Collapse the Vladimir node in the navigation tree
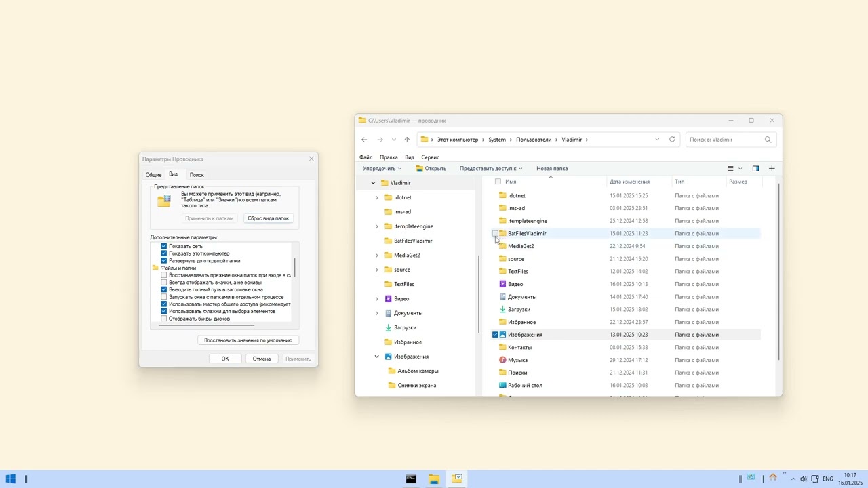 [373, 183]
